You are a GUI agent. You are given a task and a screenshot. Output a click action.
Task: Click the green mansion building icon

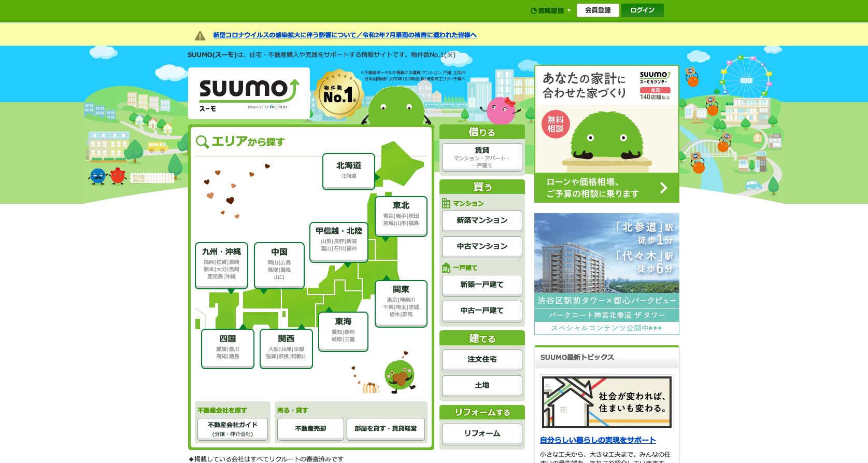pyautogui.click(x=446, y=203)
